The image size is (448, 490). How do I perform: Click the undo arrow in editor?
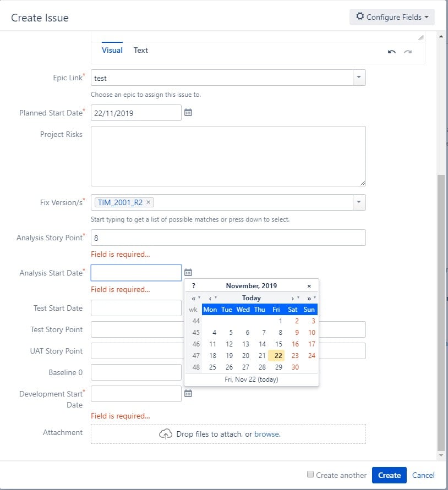[392, 52]
